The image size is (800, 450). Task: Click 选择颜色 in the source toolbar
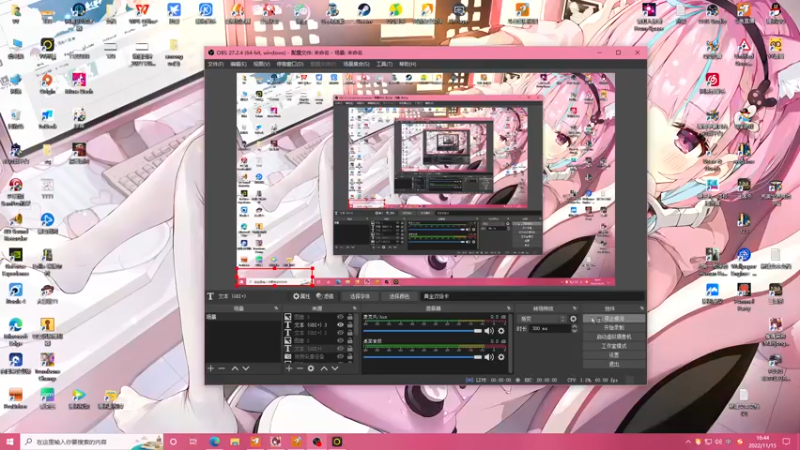[x=399, y=296]
